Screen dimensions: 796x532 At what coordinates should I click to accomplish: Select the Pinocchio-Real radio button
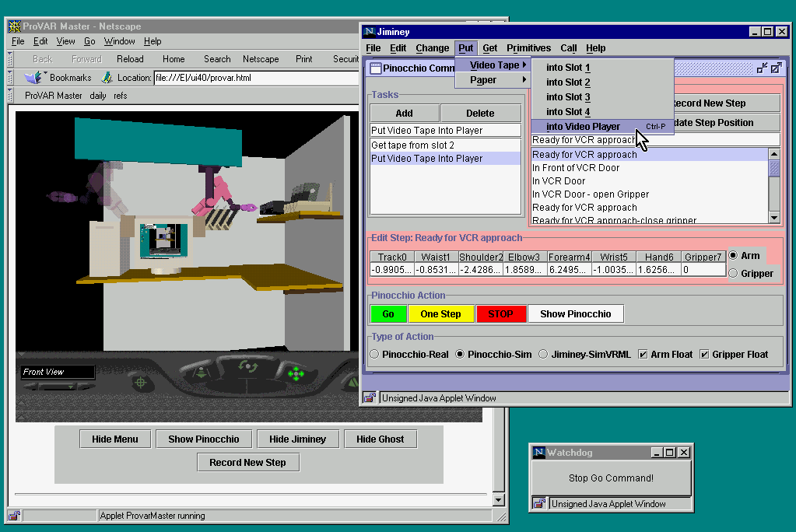(x=374, y=355)
